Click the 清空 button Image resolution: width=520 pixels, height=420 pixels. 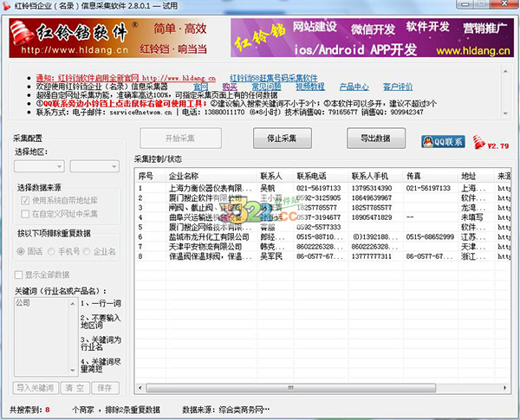coord(75,388)
